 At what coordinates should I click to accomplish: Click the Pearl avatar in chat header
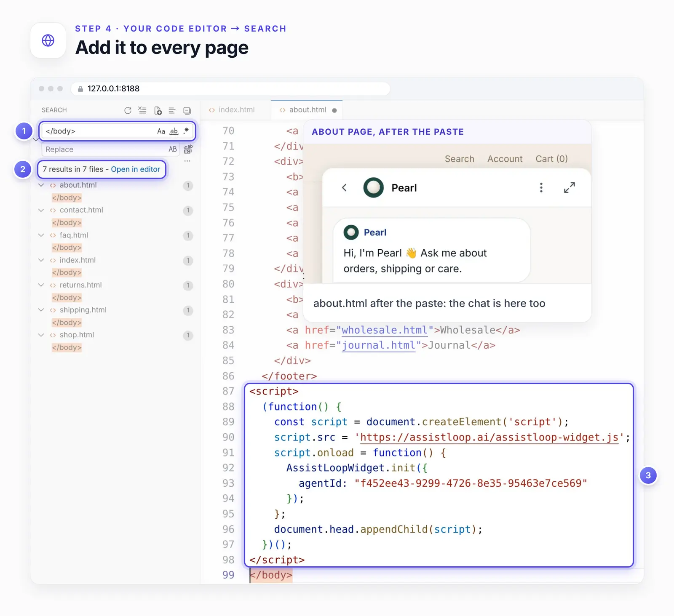[373, 188]
